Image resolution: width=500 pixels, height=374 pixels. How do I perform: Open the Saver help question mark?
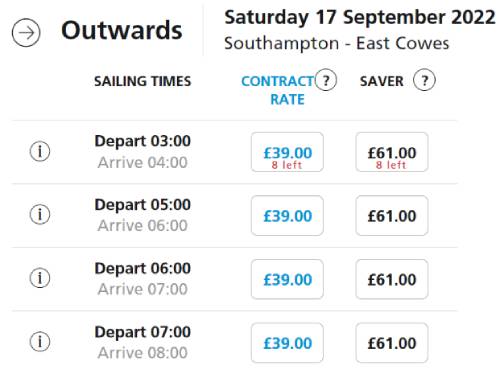[424, 80]
